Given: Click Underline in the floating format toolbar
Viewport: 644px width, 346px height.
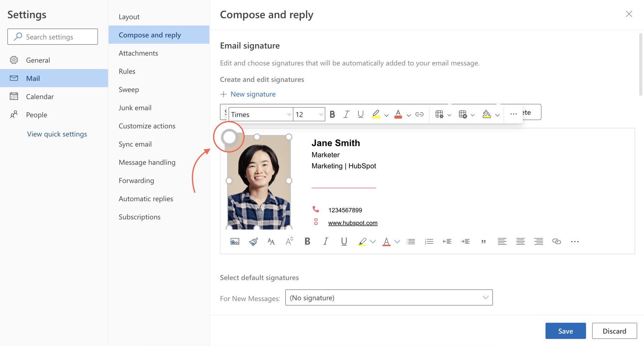Looking at the screenshot, I should tap(361, 114).
